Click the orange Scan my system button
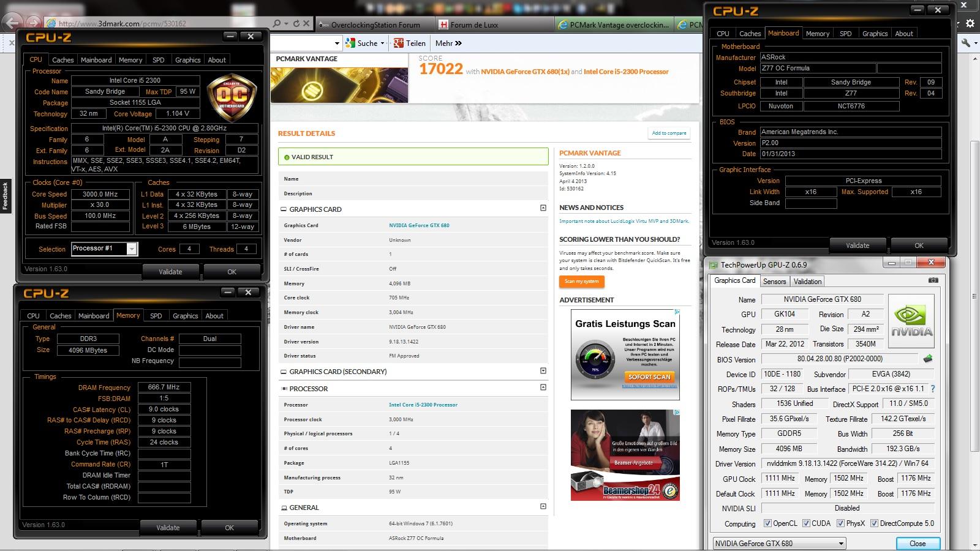Viewport: 980px width, 551px height. 582,282
